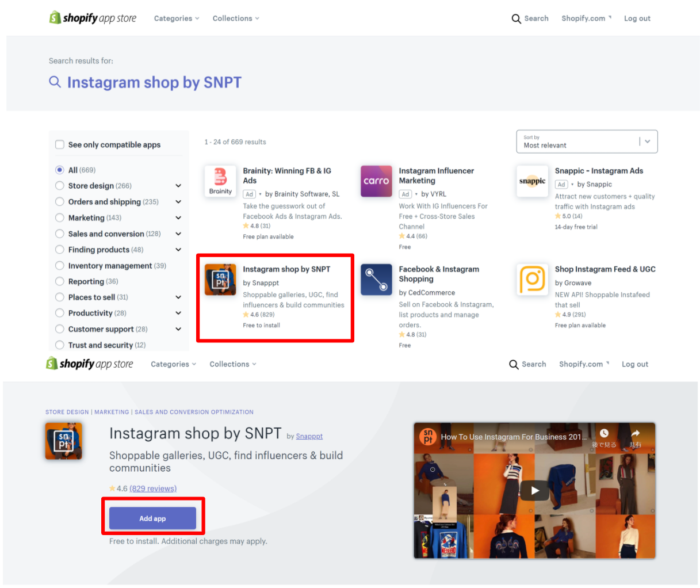Click the Search magnifier icon in lower header
700x588 pixels.
click(x=514, y=364)
